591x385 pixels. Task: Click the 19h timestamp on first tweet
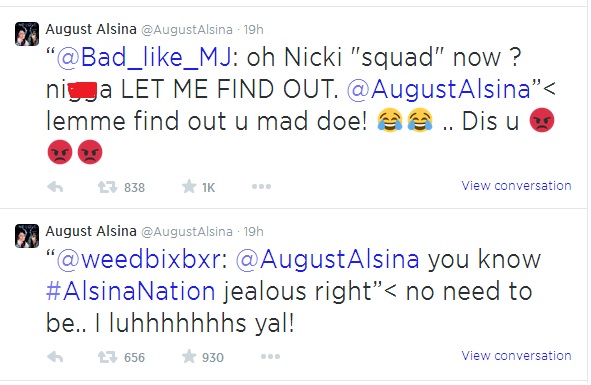coord(254,29)
